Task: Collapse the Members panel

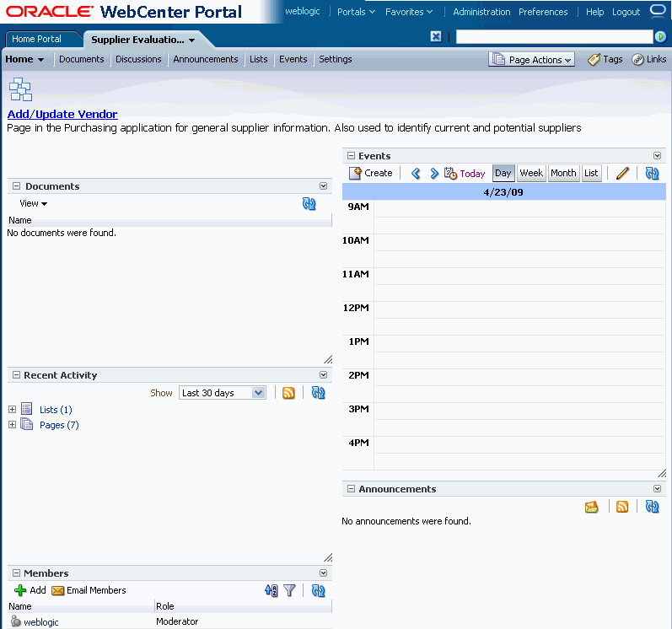Action: point(16,573)
